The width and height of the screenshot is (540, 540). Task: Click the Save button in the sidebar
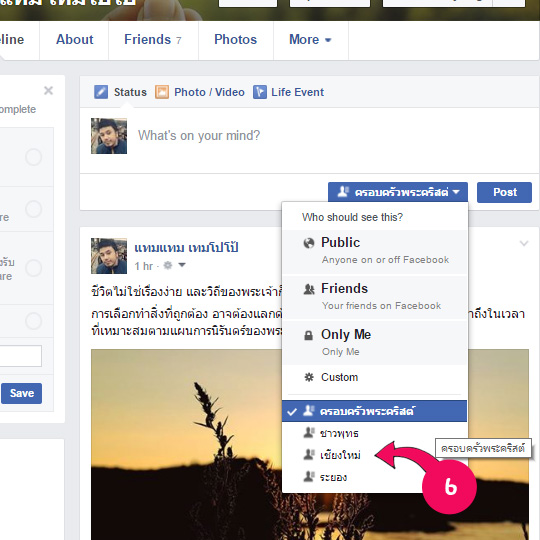click(21, 393)
